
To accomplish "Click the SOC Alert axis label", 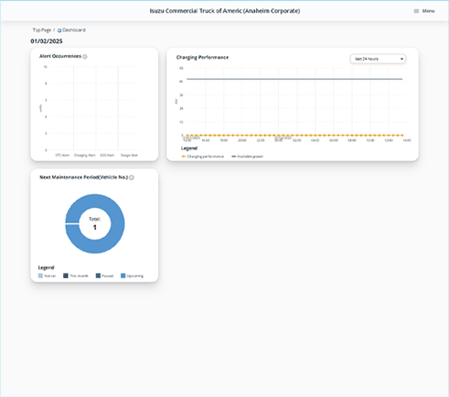I will (x=107, y=155).
